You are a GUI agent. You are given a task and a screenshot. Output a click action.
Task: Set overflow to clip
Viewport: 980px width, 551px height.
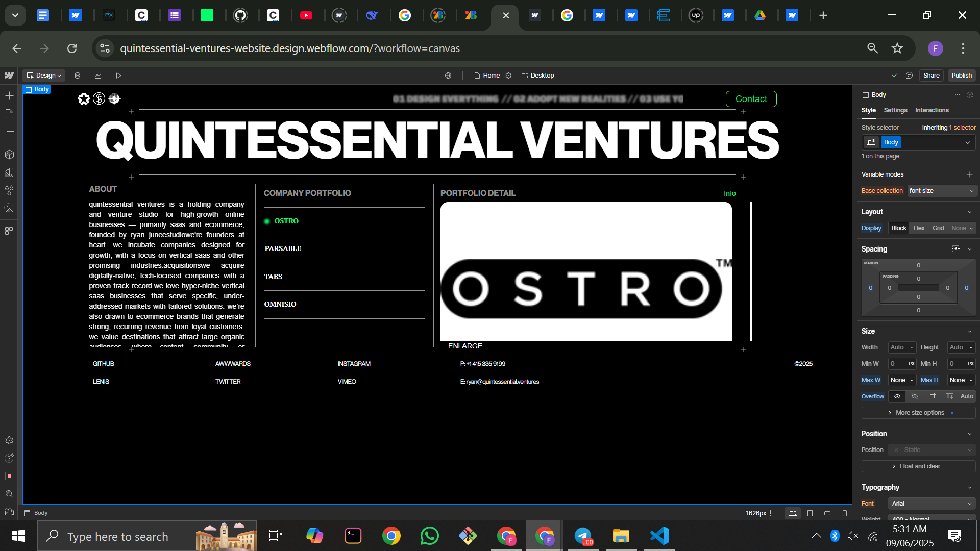pyautogui.click(x=932, y=396)
